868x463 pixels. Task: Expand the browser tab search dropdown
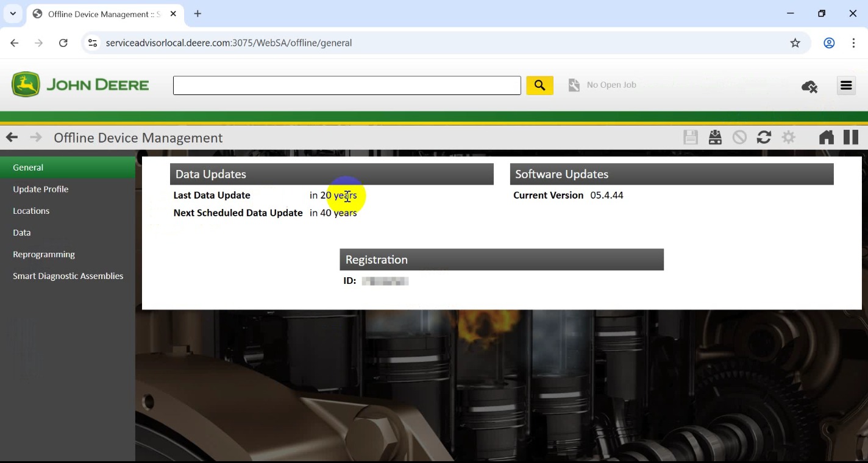click(x=13, y=13)
